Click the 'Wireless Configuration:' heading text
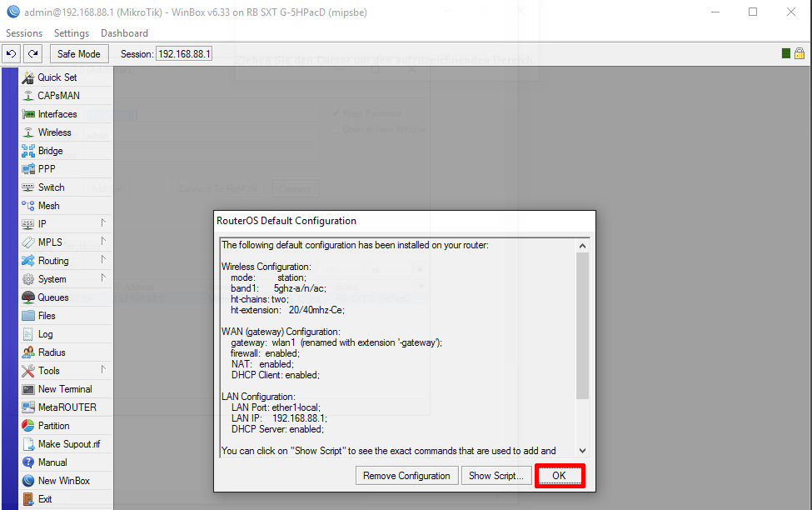The image size is (812, 510). 267,267
